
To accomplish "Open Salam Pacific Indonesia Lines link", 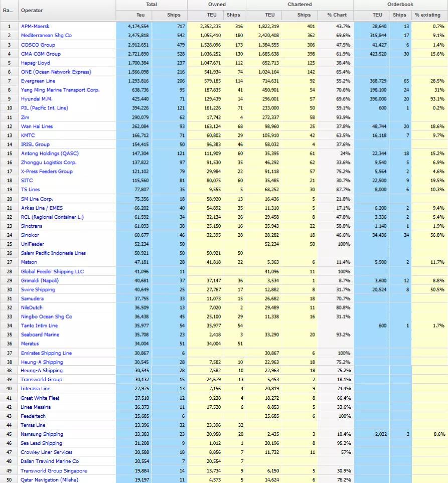I will pyautogui.click(x=53, y=253).
